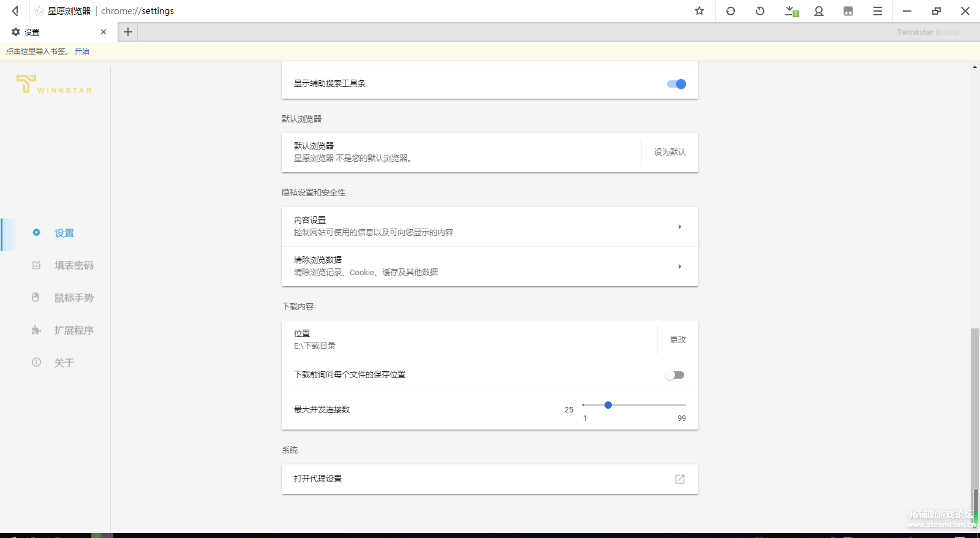Click the open proxy settings external-link icon
The width and height of the screenshot is (980, 538).
pyautogui.click(x=680, y=479)
